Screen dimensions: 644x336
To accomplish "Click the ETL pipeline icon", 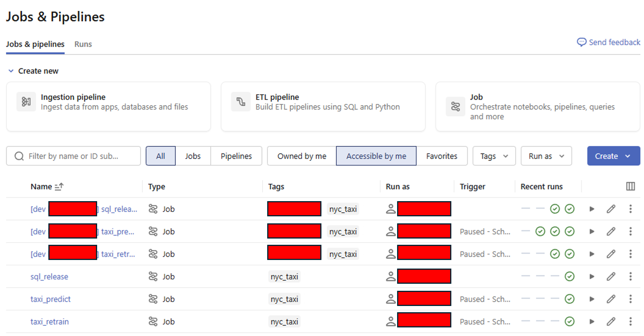I will click(241, 102).
